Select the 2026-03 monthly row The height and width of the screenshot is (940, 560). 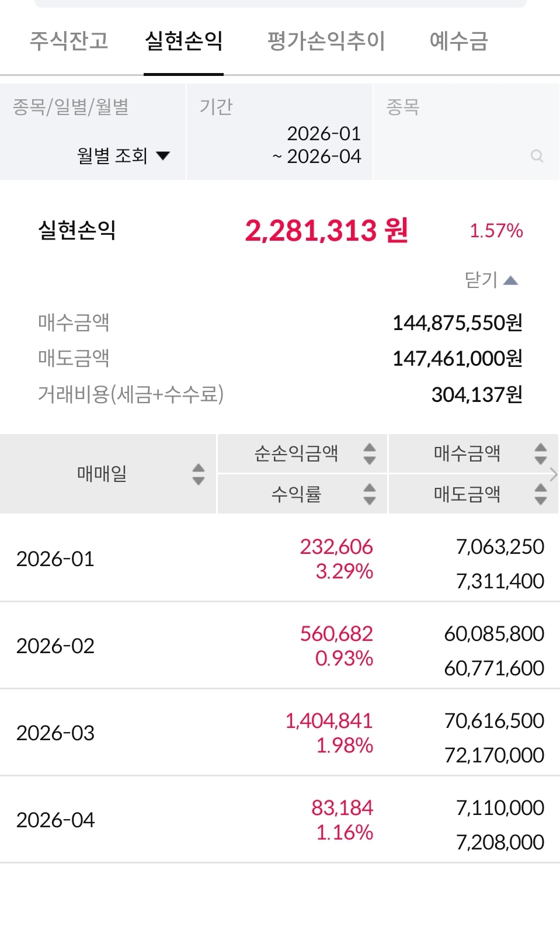pyautogui.click(x=280, y=733)
